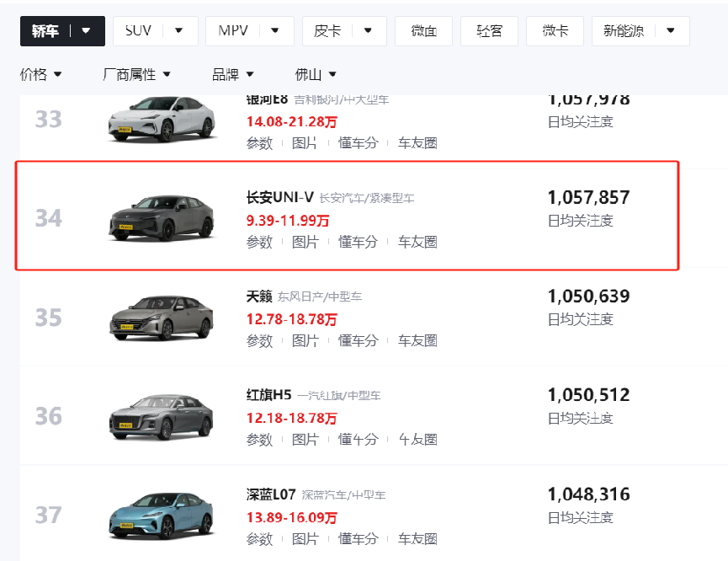Select the 轻客 category tab
The width and height of the screenshot is (728, 561).
pos(489,31)
